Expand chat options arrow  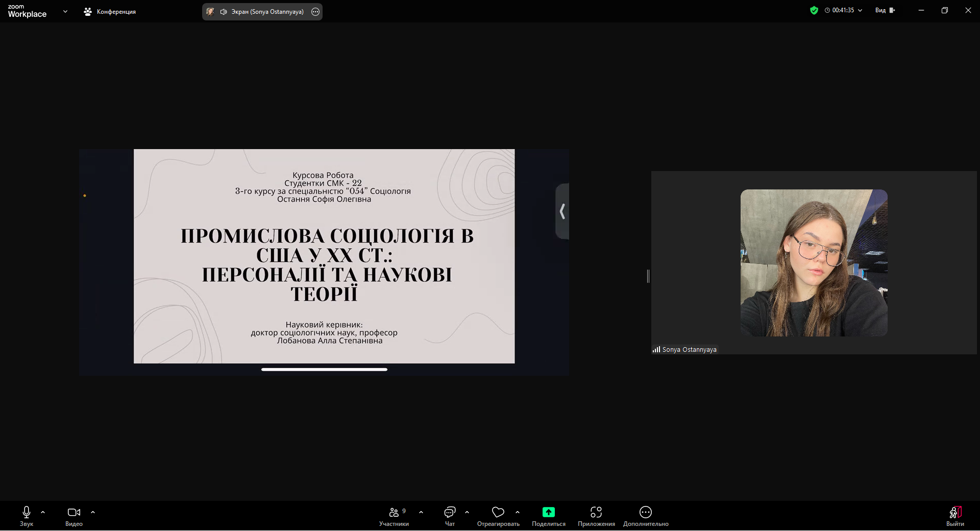(x=467, y=512)
